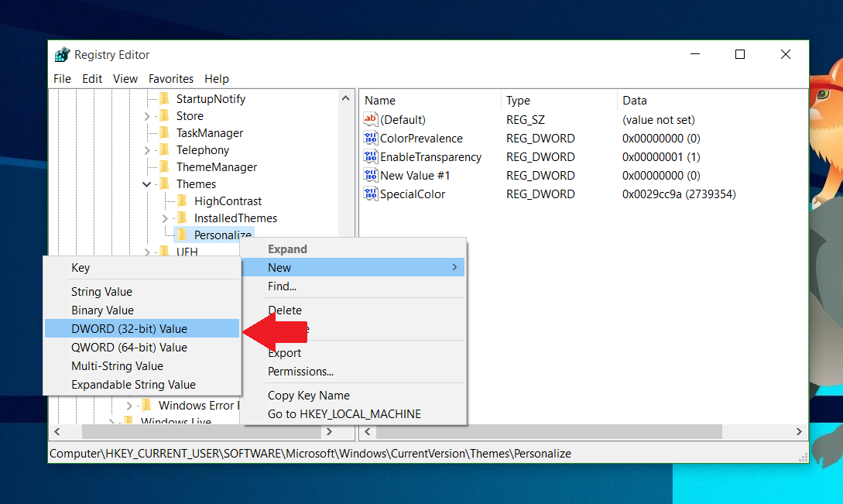The width and height of the screenshot is (843, 504).
Task: Open the Help menu
Action: pyautogui.click(x=217, y=78)
